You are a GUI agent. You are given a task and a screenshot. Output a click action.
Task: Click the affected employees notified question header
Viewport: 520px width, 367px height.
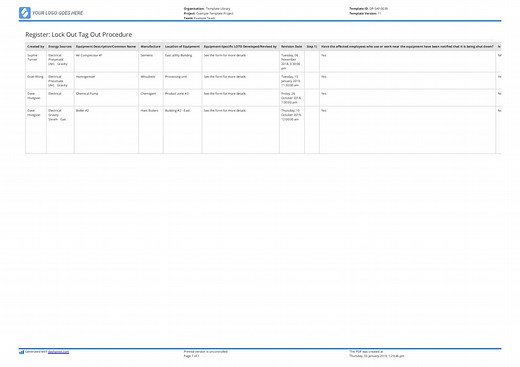click(x=407, y=47)
